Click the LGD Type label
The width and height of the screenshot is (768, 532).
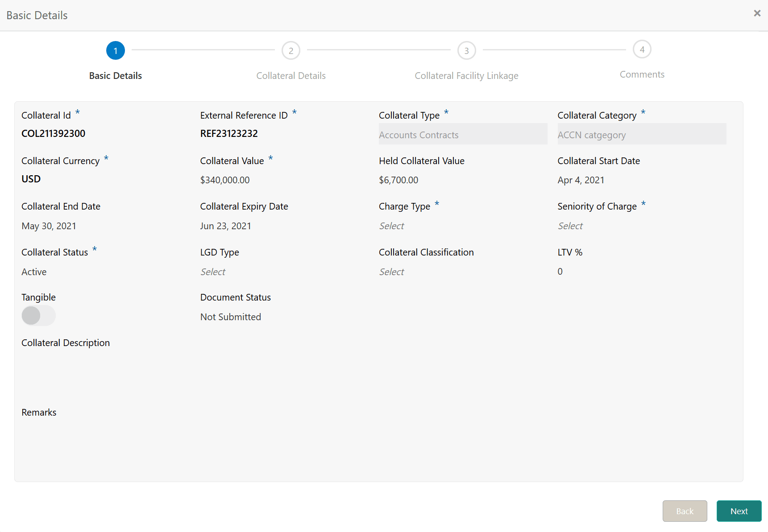coord(220,252)
